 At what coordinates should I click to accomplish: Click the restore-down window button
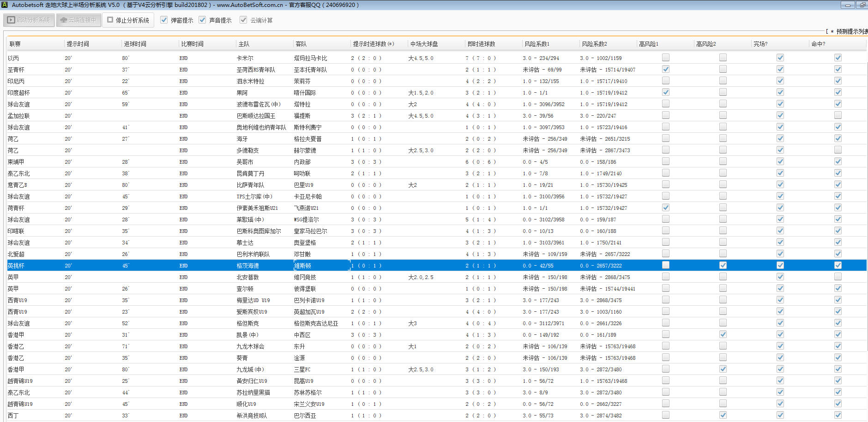coord(862,5)
